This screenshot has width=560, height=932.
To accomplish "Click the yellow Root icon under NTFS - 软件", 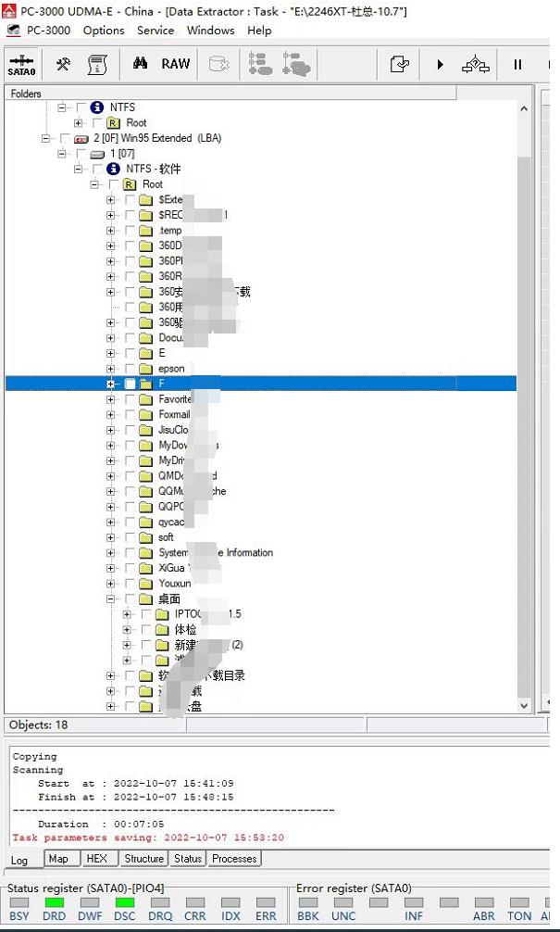I will click(130, 184).
